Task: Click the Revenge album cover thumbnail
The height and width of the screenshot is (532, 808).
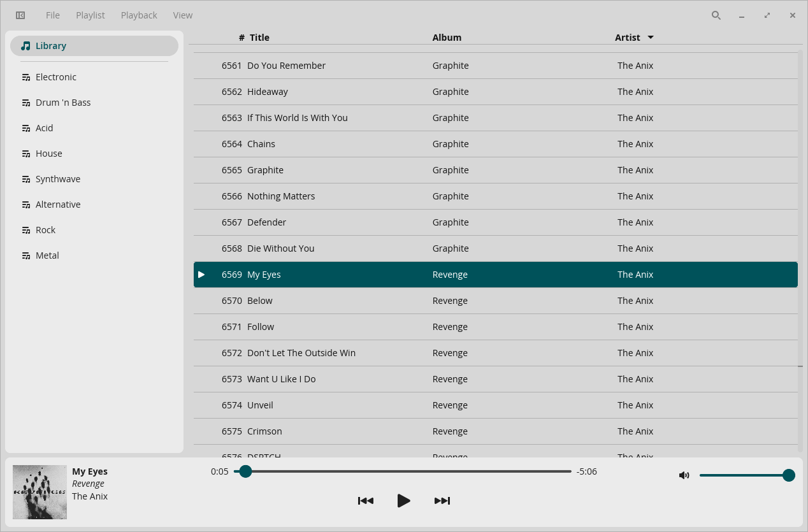Action: [40, 492]
